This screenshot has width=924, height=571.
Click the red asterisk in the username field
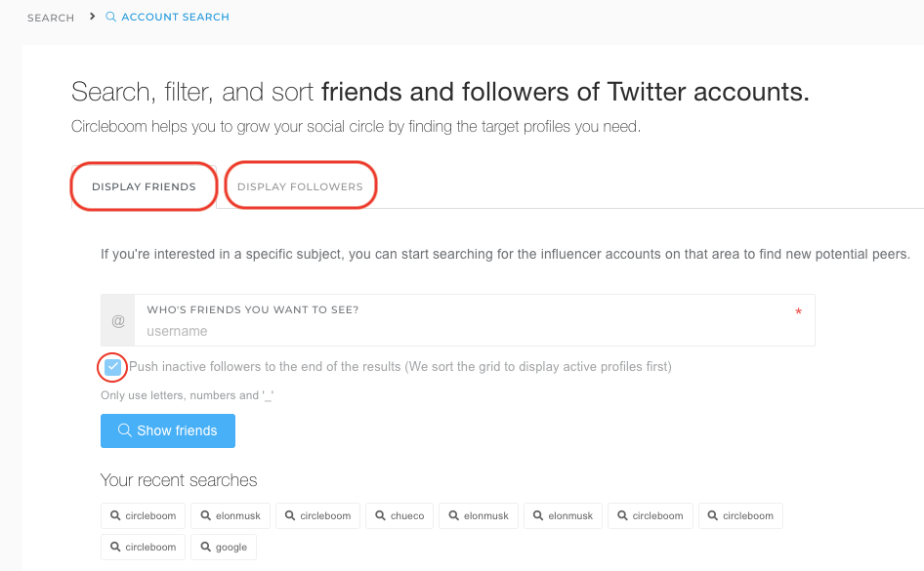798,310
